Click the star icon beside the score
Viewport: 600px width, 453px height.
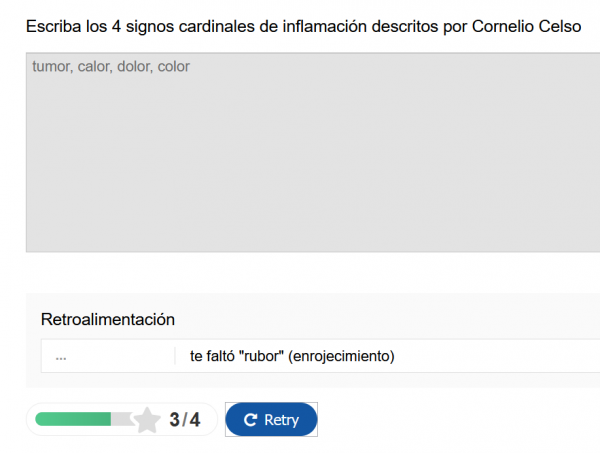[x=147, y=420]
